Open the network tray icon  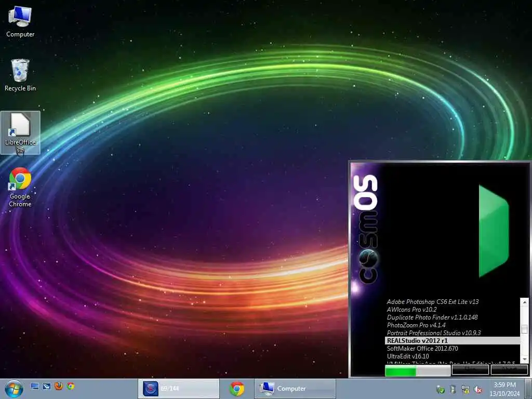465,390
